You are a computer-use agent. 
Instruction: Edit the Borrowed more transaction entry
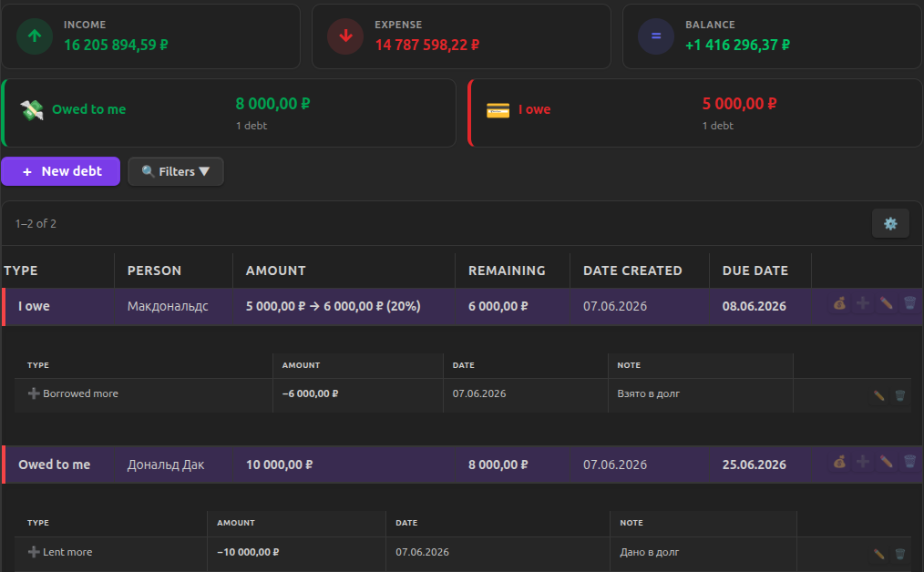pos(878,396)
